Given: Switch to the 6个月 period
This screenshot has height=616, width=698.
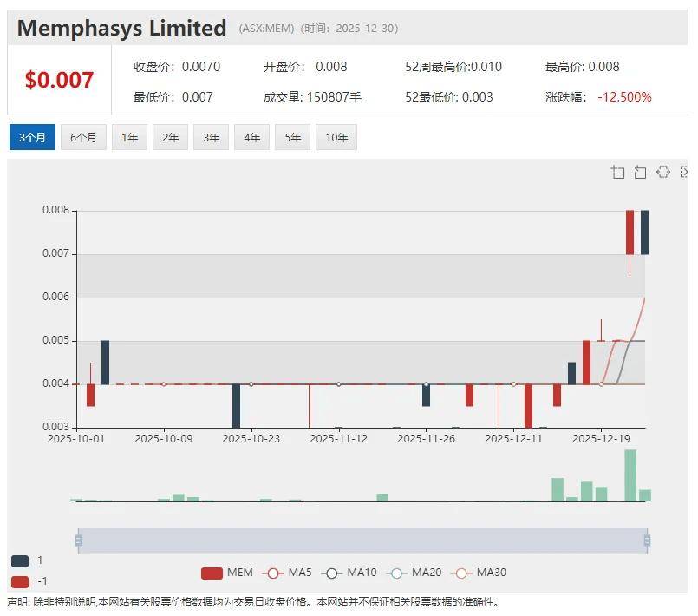Looking at the screenshot, I should pos(83,137).
